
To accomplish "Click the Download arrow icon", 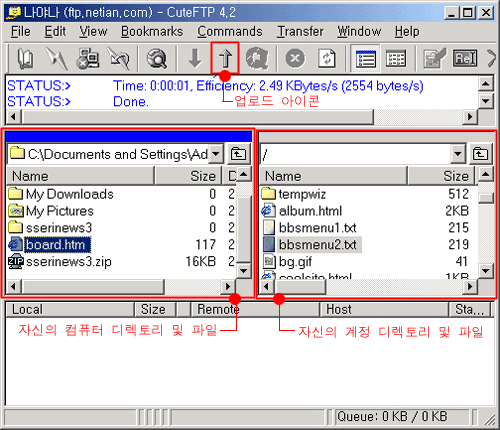I will 195,59.
